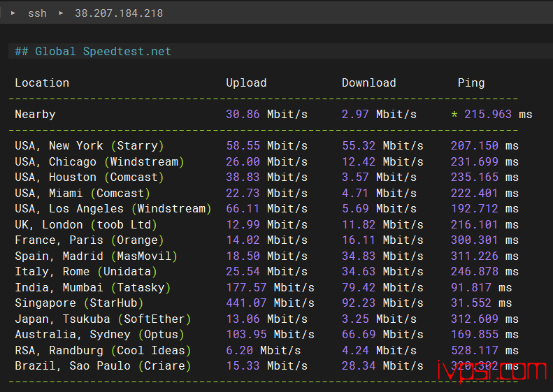Click Japan, Tsukuba (SoftEther) row
This screenshot has height=392, width=553.
(103, 319)
